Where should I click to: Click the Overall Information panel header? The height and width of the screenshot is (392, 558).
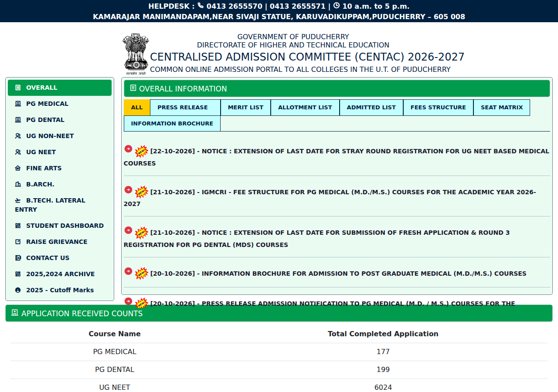click(x=337, y=89)
